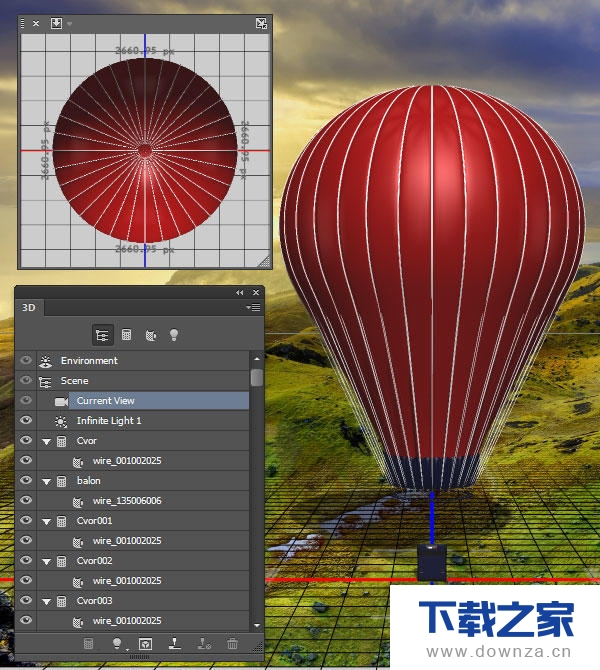
Task: Select the balon mesh row
Action: click(x=143, y=481)
